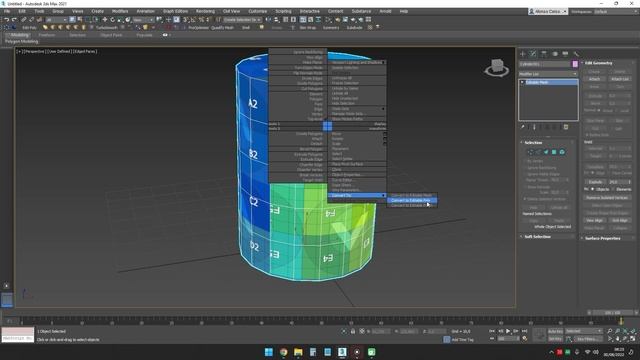Screen dimensions: 640x360
Task: Activate the Select and Link tool
Action: [24, 20]
